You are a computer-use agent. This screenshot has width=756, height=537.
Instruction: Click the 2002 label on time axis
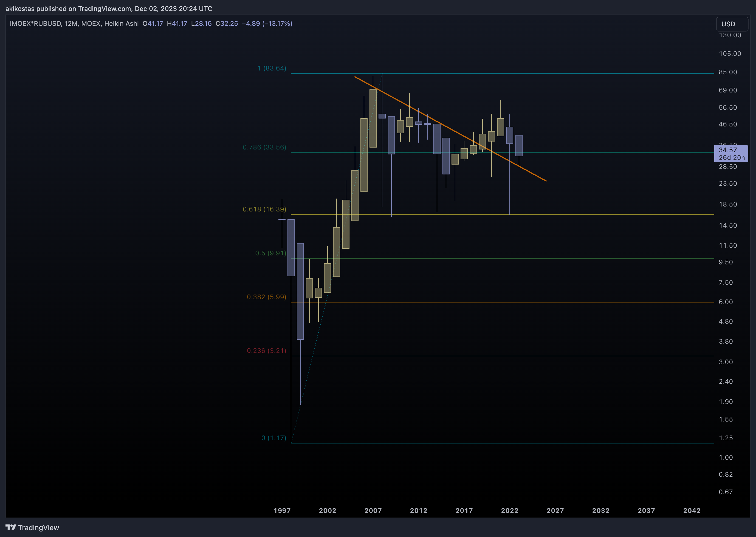point(328,511)
